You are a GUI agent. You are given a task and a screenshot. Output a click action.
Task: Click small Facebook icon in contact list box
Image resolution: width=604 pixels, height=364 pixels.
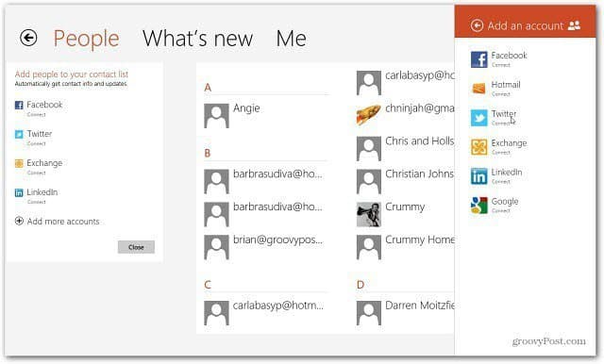(x=19, y=105)
